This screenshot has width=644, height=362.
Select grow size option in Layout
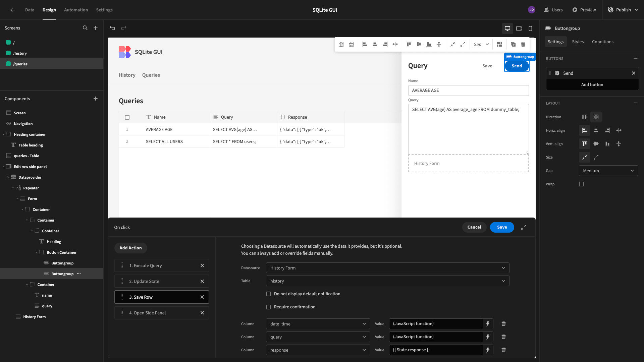click(596, 157)
